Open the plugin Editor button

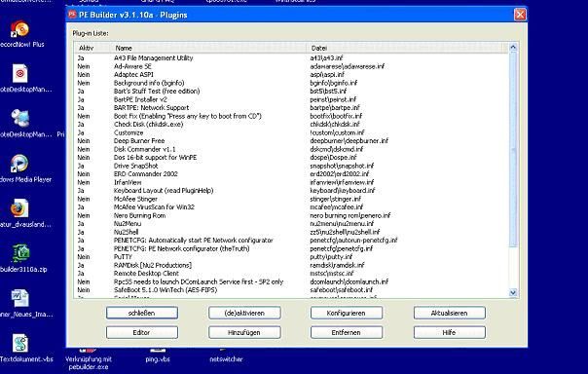(x=142, y=332)
